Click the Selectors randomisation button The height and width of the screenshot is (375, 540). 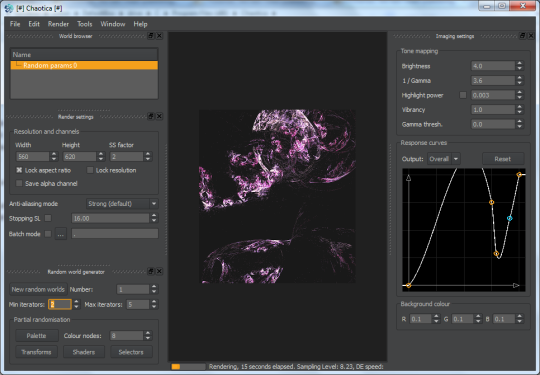pos(131,352)
